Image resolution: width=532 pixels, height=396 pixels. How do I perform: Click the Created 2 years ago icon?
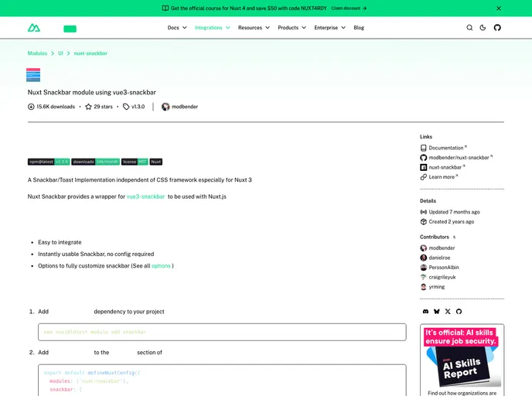pyautogui.click(x=424, y=222)
